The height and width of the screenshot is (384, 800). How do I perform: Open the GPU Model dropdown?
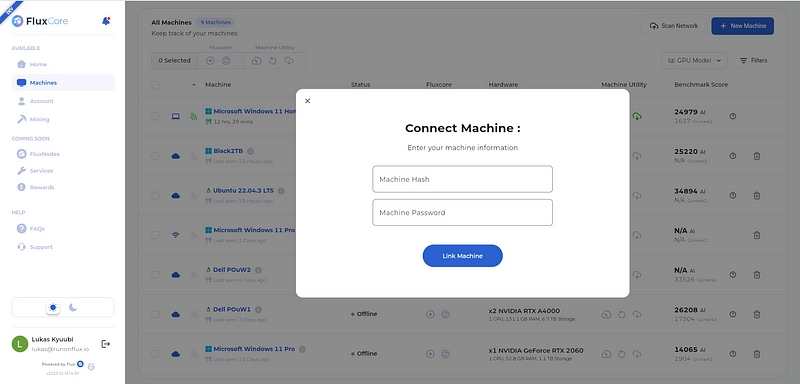(694, 60)
